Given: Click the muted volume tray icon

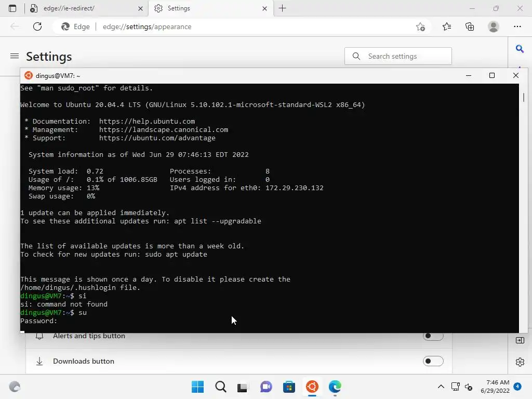Looking at the screenshot, I should 469,387.
